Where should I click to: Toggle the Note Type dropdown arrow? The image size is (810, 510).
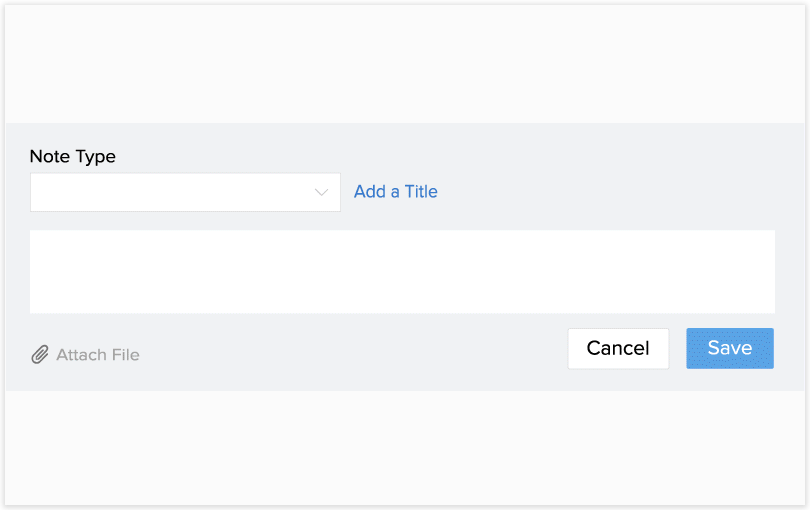321,192
